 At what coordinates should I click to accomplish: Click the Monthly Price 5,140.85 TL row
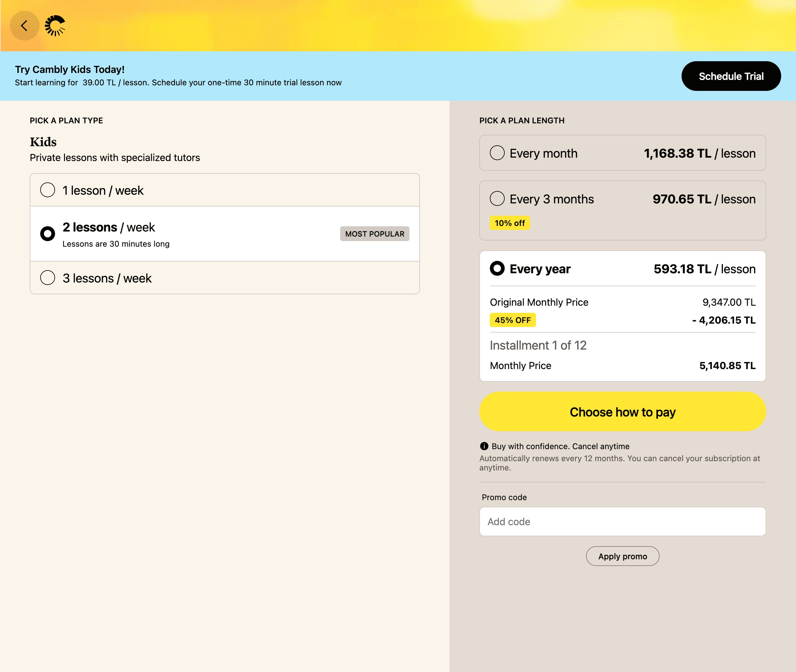click(x=622, y=366)
